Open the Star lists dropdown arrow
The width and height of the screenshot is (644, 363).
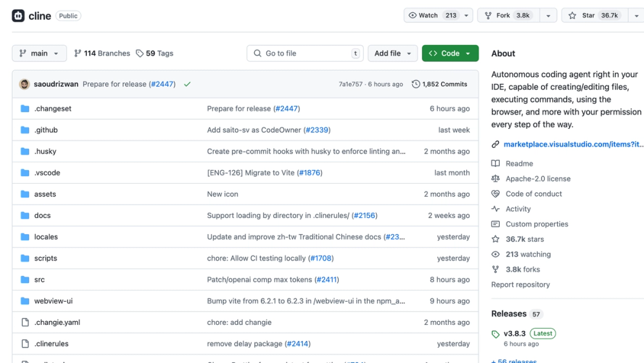click(x=637, y=15)
